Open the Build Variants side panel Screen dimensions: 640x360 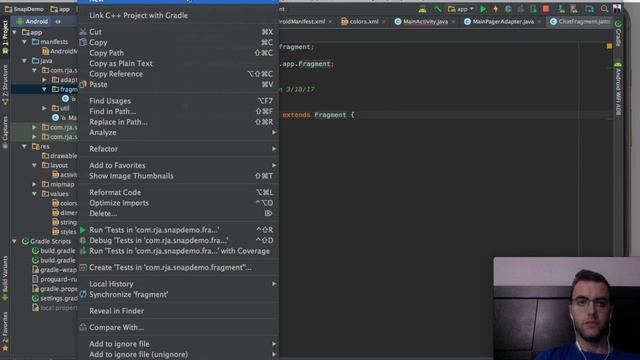[x=5, y=278]
